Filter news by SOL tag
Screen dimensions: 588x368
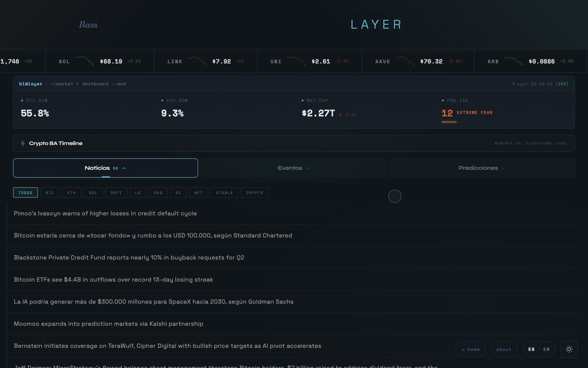pyautogui.click(x=93, y=192)
